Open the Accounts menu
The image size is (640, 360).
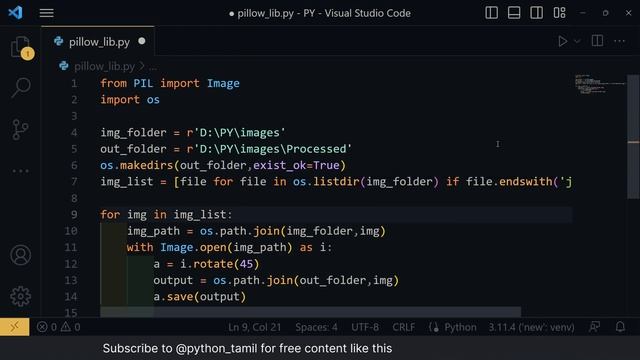point(20,255)
